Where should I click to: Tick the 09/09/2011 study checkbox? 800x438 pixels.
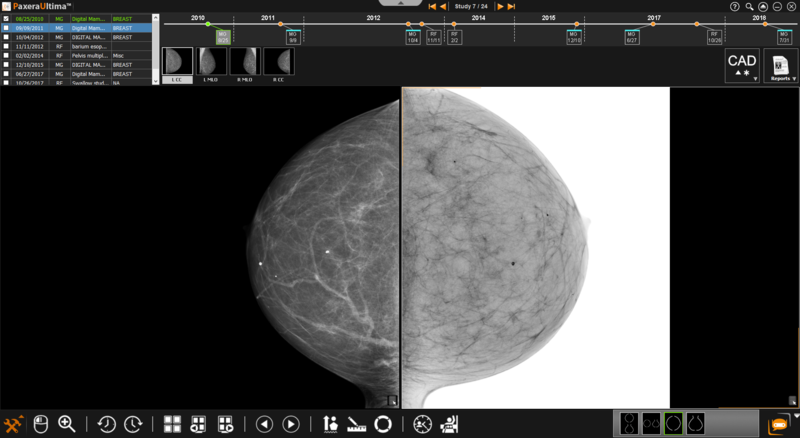6,28
